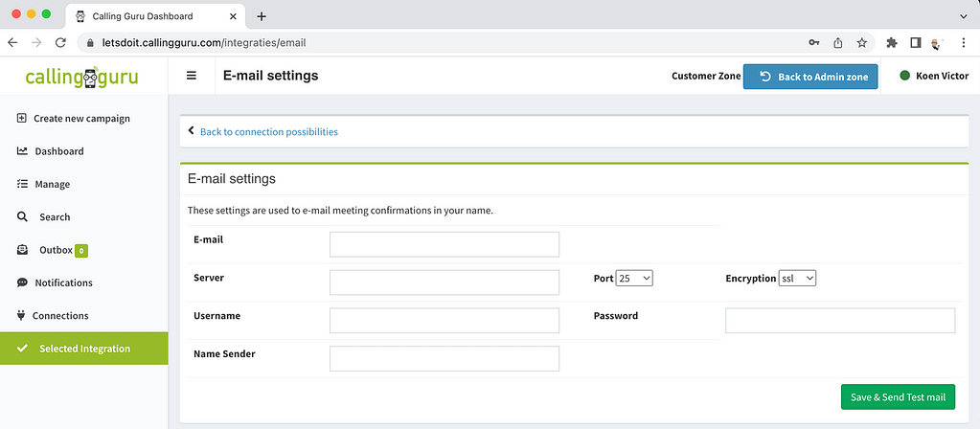Focus the Password input field
This screenshot has width=980, height=429.
coord(840,321)
